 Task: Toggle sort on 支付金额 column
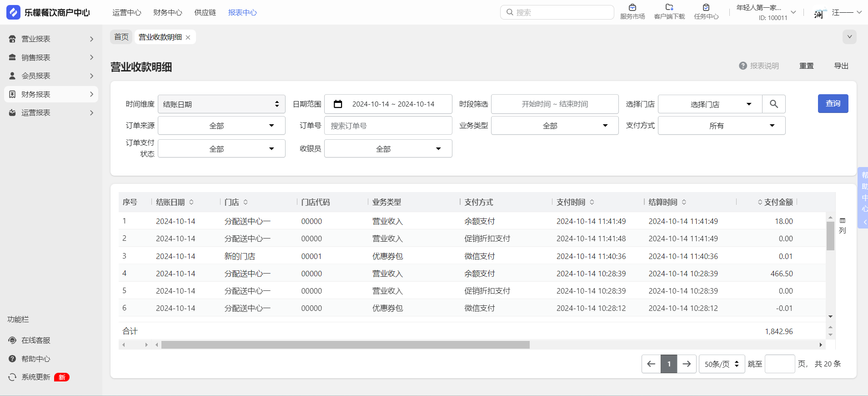[x=760, y=202]
